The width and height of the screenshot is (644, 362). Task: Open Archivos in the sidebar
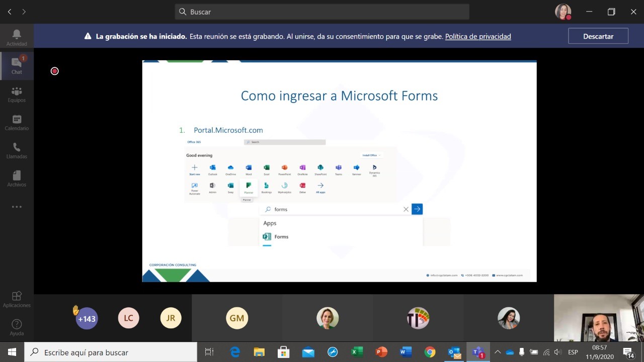[17, 178]
